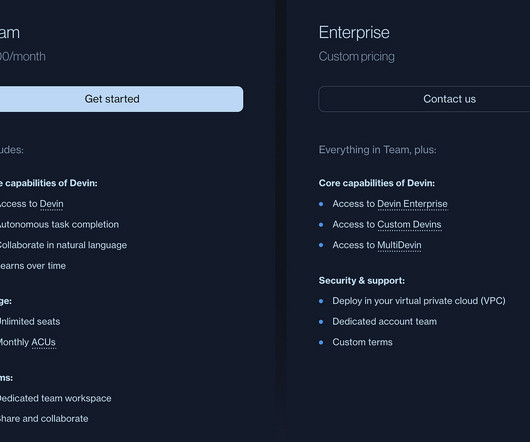Click the Team plan monthly price text
530x442 pixels.
23,56
